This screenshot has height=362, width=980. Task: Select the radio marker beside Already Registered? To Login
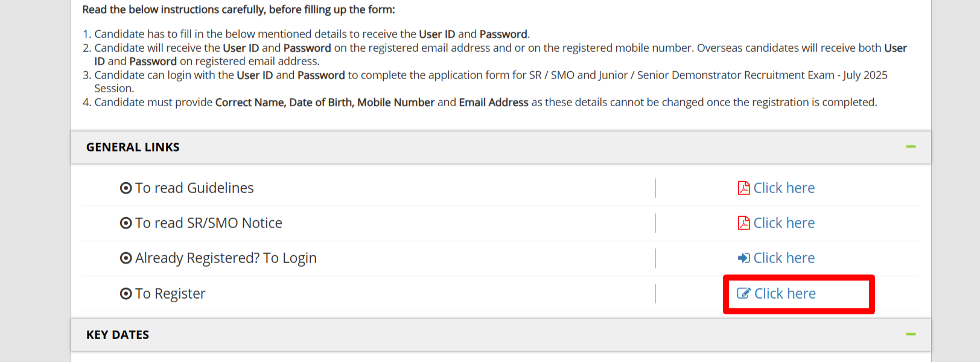tap(125, 258)
